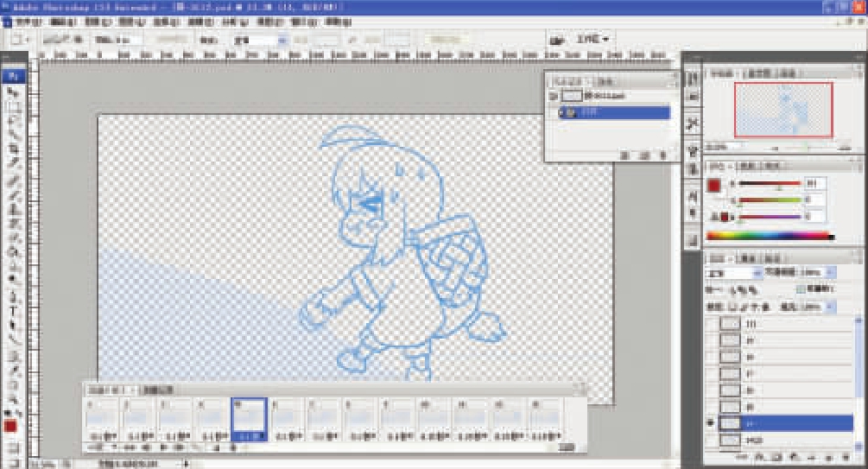
Task: Open the Layer Comps panel from the dock
Action: pyautogui.click(x=692, y=240)
